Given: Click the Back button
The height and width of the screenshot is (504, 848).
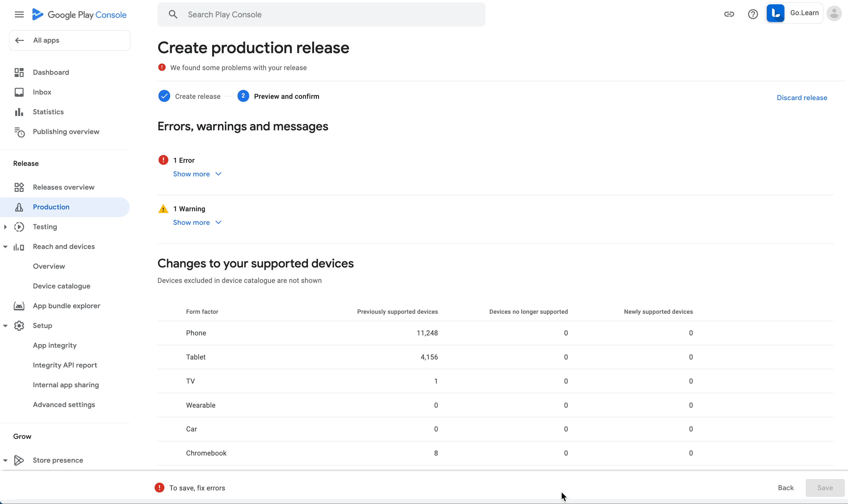Looking at the screenshot, I should pos(786,488).
